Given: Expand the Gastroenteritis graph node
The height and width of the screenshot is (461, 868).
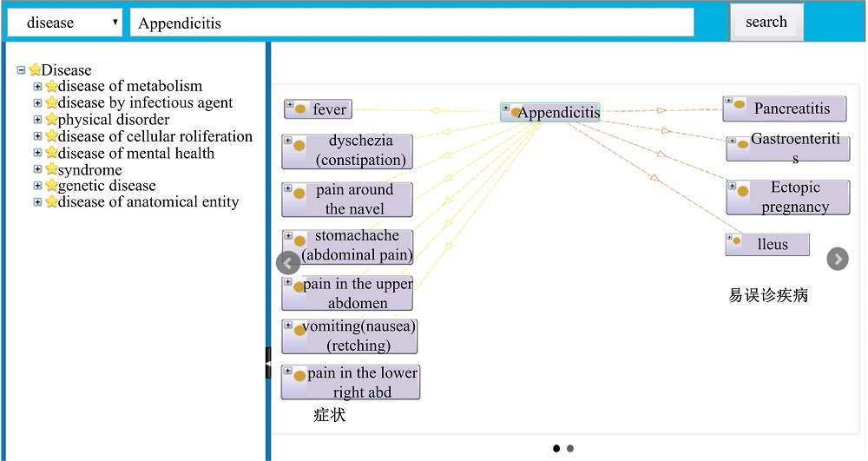Looking at the screenshot, I should pyautogui.click(x=732, y=141).
